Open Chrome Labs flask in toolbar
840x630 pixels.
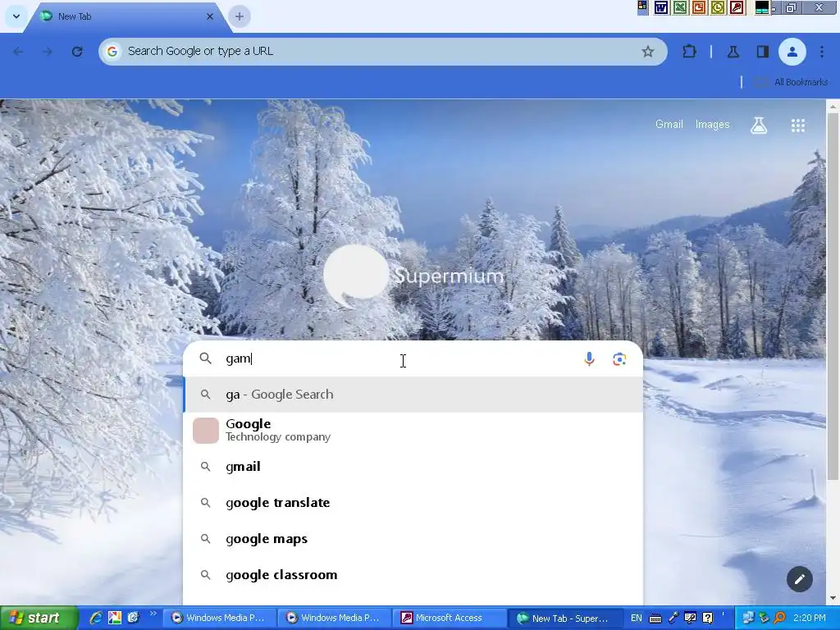[x=733, y=52]
